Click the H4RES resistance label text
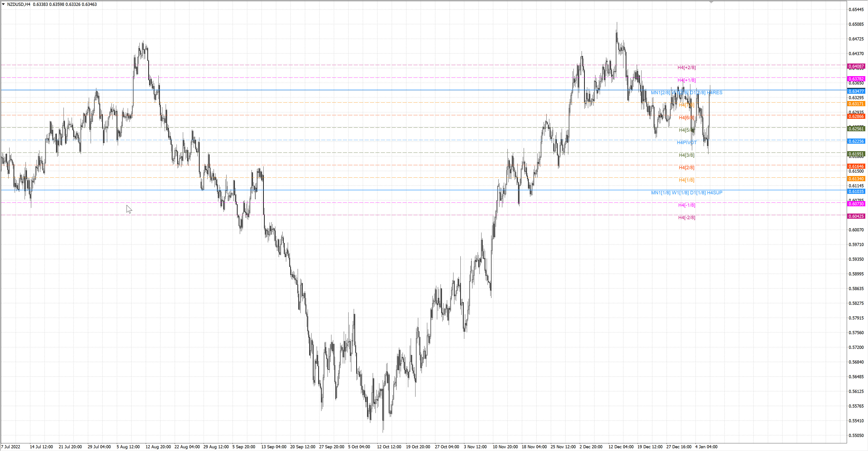The width and height of the screenshot is (868, 451). [x=714, y=93]
